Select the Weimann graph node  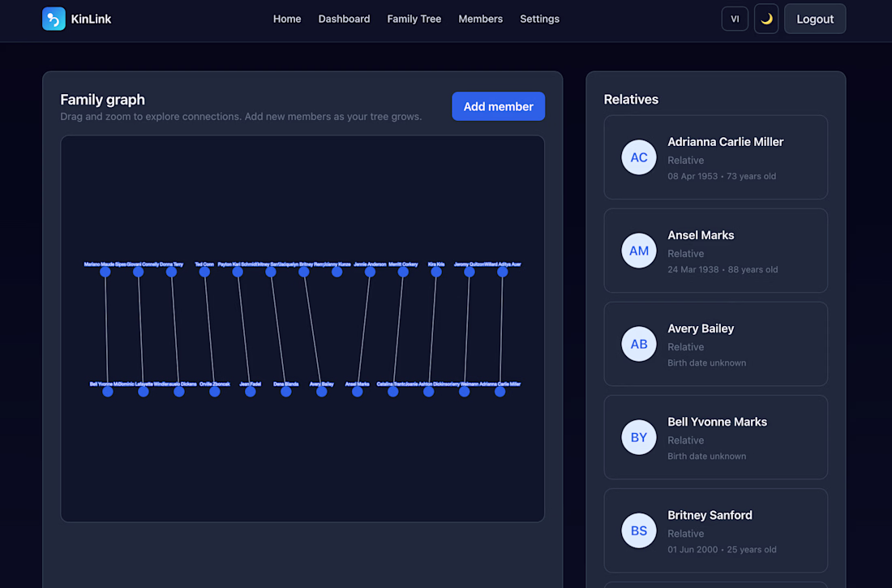[464, 392]
